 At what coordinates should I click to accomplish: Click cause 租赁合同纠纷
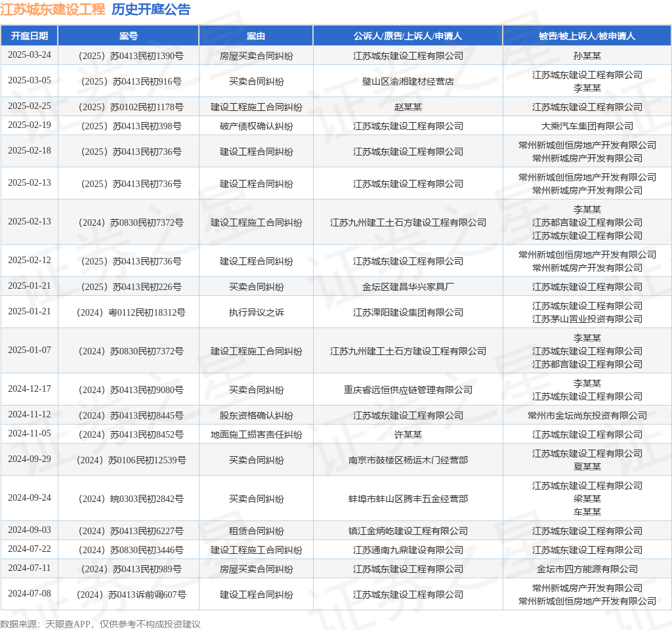pyautogui.click(x=257, y=532)
